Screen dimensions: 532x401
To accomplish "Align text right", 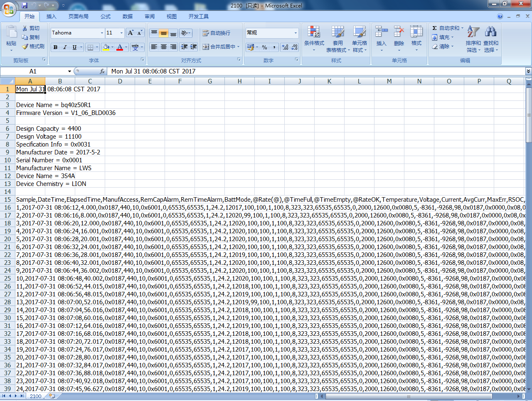I will 173,47.
